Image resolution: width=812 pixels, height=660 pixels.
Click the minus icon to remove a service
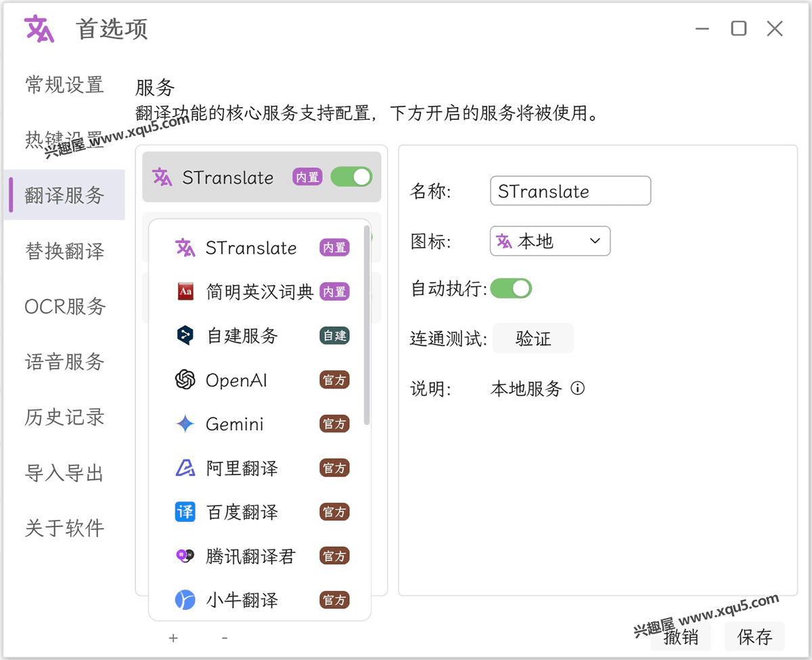(x=225, y=638)
